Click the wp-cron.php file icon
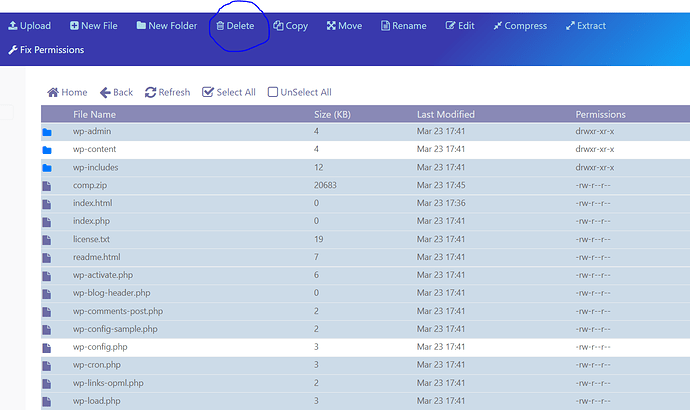 [x=47, y=366]
